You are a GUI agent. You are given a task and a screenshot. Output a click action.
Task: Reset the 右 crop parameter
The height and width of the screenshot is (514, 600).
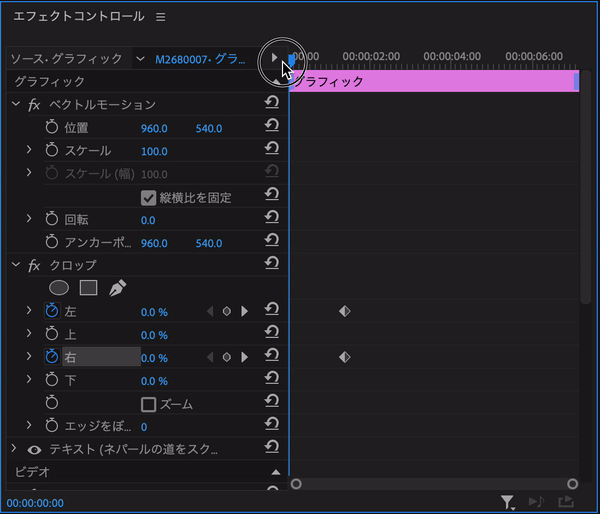[272, 355]
